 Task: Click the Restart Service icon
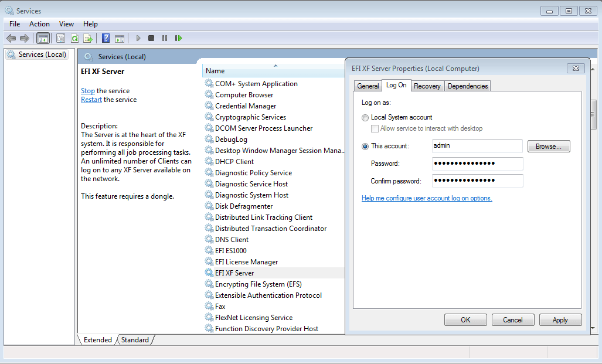[178, 38]
